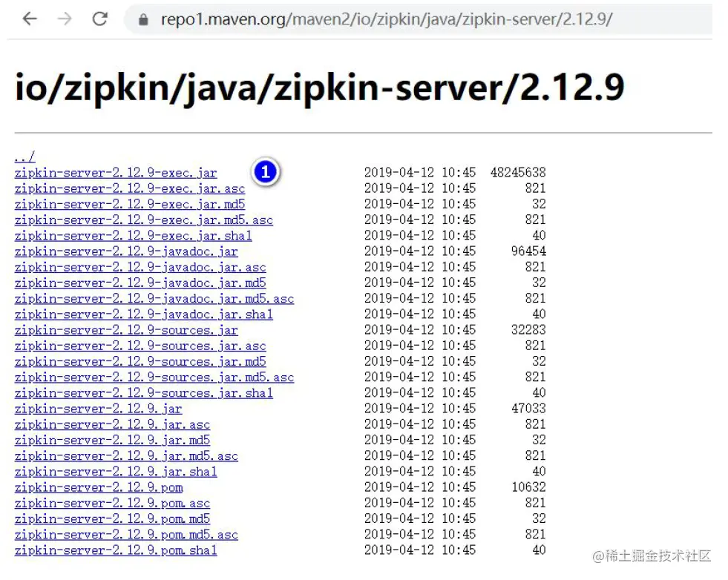
Task: Open zipkin-server-2.12.9-sources.jar.asc link
Action: pyautogui.click(x=140, y=346)
